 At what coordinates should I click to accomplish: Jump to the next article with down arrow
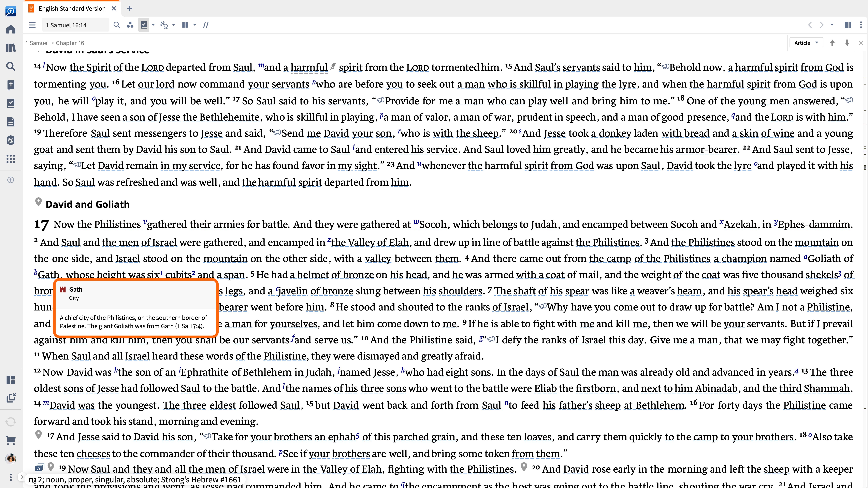(847, 43)
